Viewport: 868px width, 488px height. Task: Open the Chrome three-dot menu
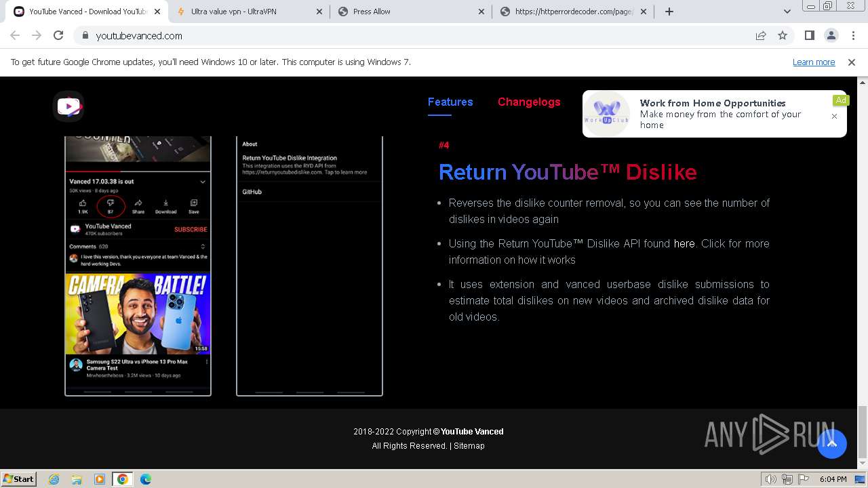pyautogui.click(x=852, y=36)
